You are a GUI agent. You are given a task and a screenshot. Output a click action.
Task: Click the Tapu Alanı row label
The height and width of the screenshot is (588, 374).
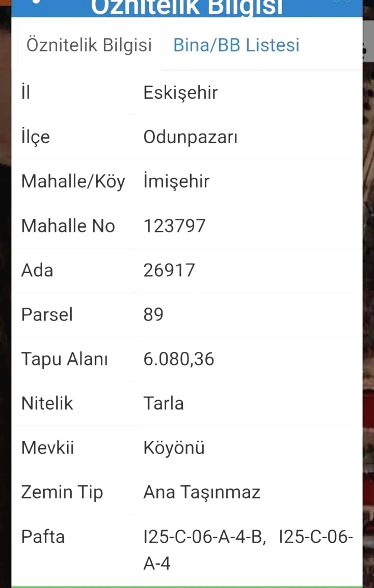tap(64, 359)
